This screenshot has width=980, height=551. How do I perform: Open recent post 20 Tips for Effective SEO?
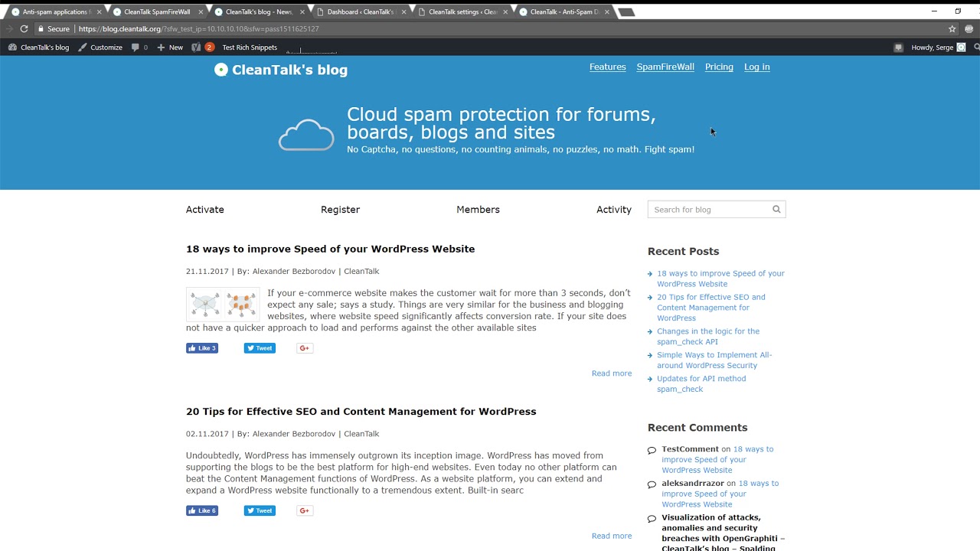point(711,308)
